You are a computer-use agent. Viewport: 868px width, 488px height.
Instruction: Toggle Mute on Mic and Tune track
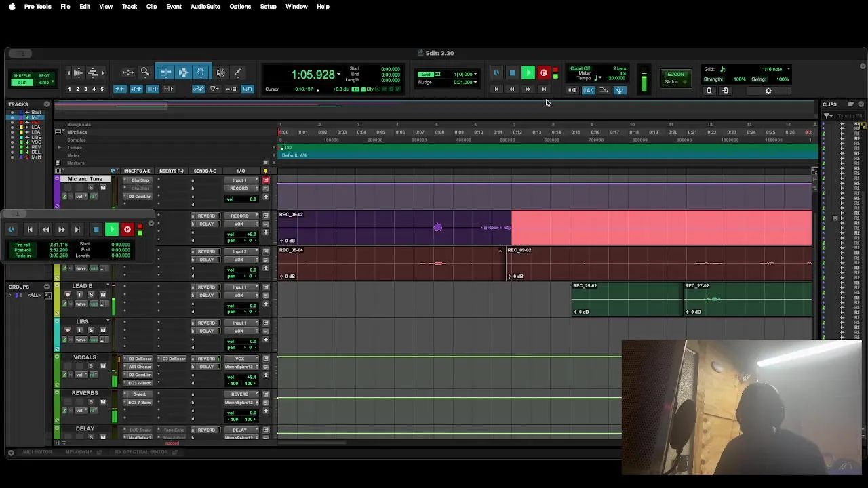pos(103,188)
